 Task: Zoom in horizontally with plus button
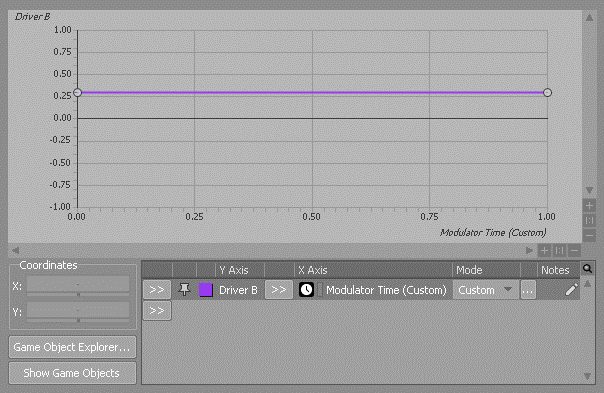(544, 251)
